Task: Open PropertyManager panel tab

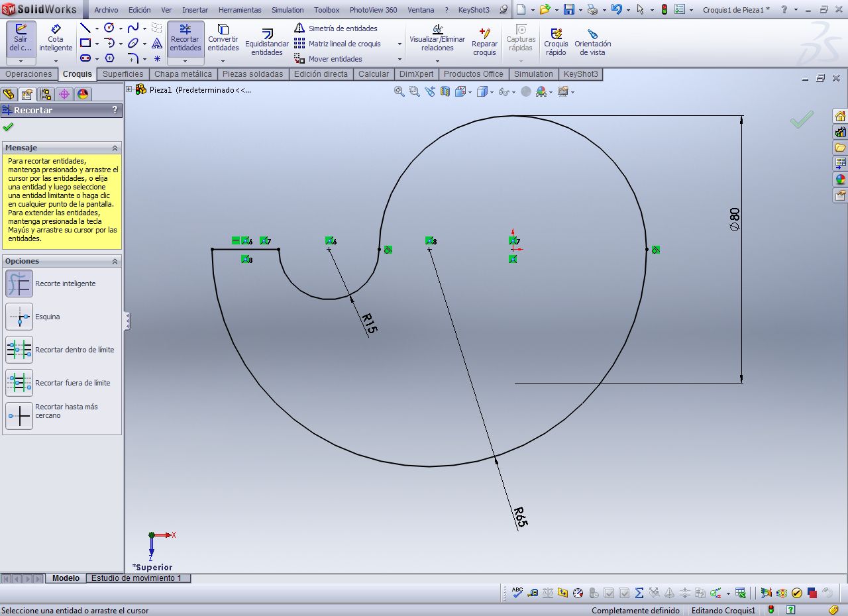Action: pos(26,94)
